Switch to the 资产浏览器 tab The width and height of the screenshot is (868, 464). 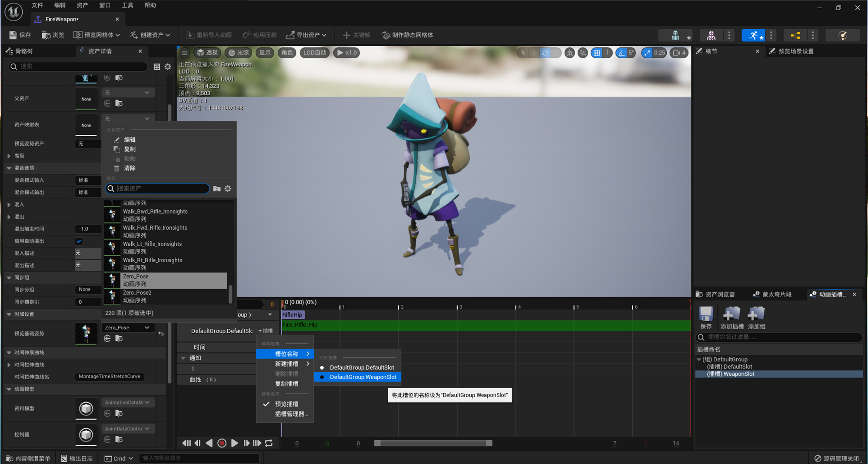point(715,294)
